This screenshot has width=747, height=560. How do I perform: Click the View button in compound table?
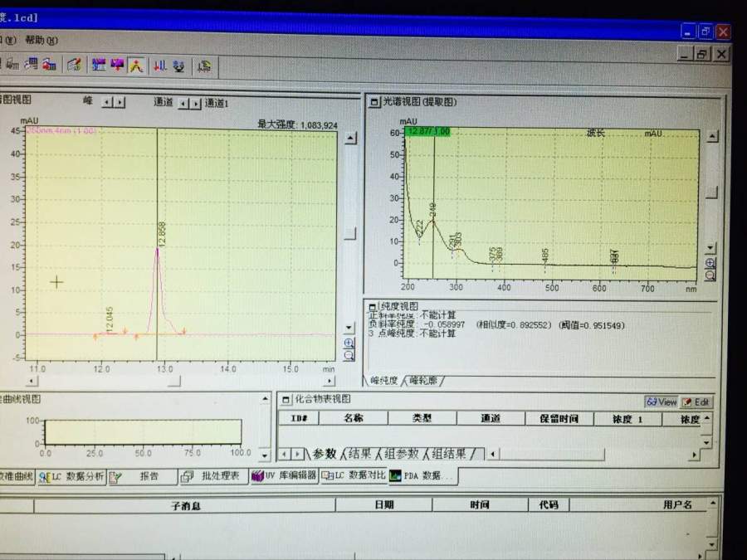pos(662,402)
